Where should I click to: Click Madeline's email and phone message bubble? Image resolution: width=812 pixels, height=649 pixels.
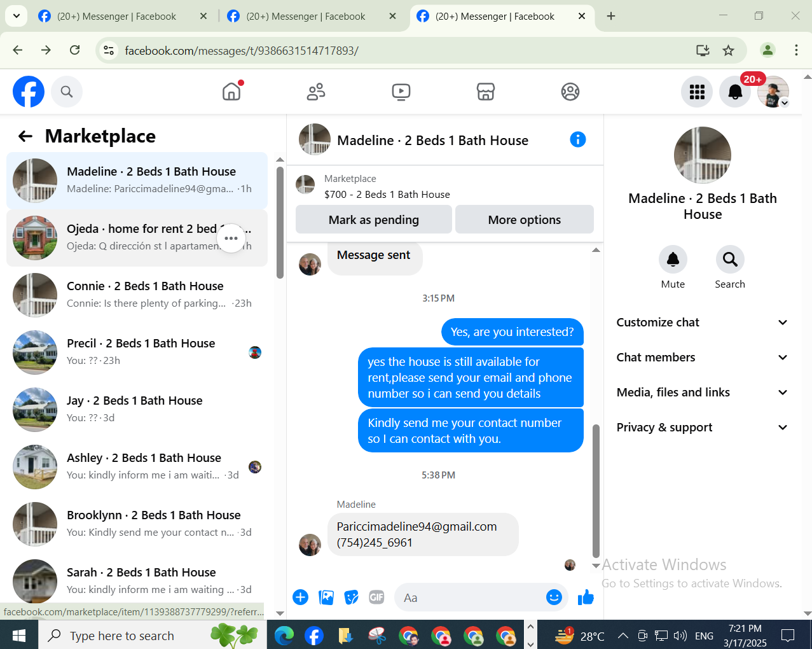[x=423, y=534]
